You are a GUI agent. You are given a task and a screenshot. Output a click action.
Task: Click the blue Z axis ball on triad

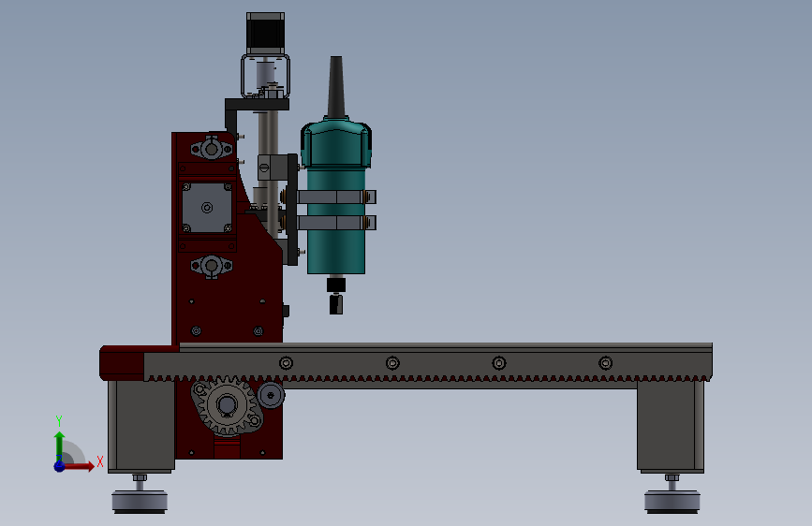[x=60, y=466]
